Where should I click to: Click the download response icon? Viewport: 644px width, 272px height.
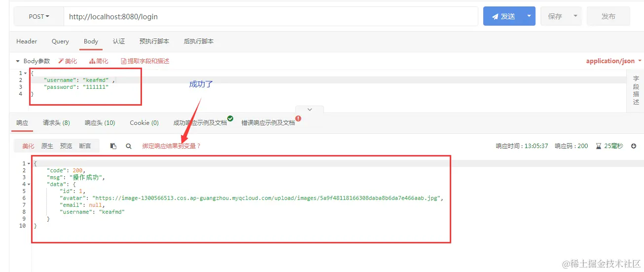634,146
